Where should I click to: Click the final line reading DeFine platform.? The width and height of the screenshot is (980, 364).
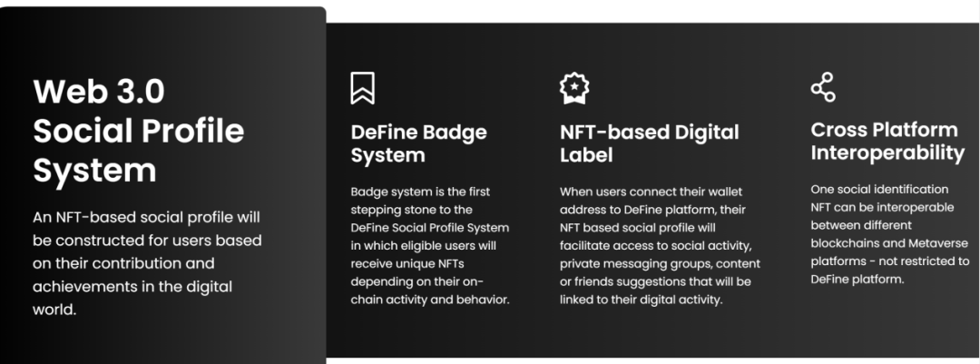click(857, 280)
